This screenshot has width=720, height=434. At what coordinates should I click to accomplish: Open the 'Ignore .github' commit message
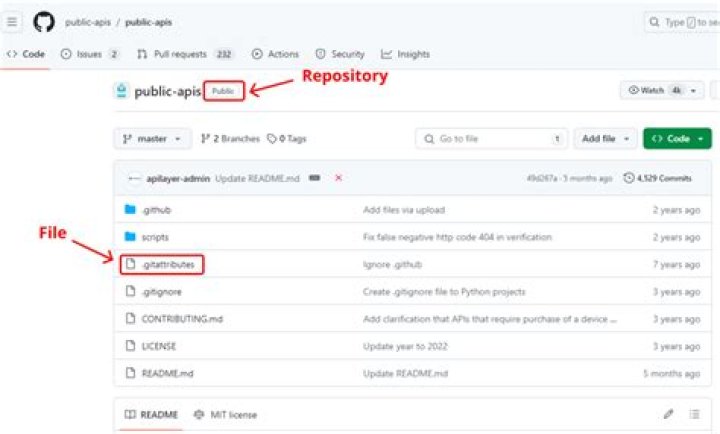pos(392,265)
